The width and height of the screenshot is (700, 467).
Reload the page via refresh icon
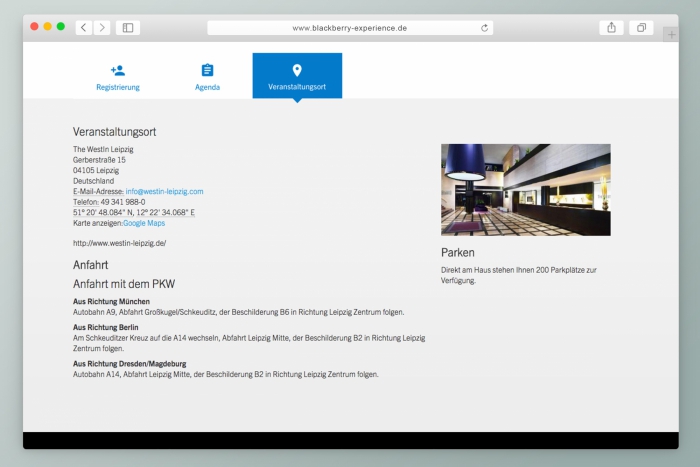(x=484, y=28)
